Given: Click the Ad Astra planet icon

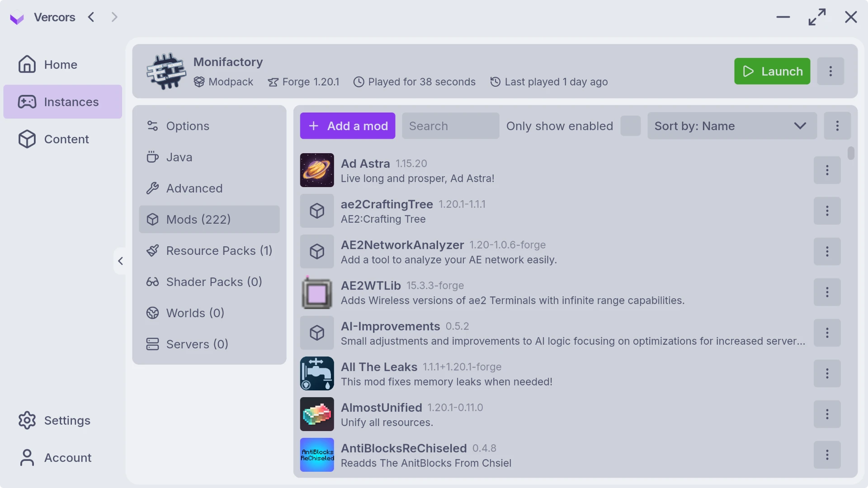Looking at the screenshot, I should pos(317,170).
